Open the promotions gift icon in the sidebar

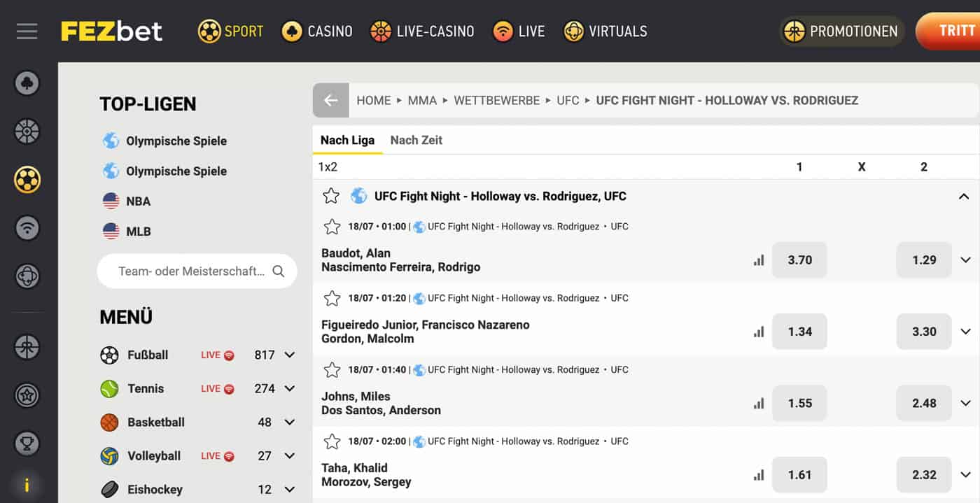click(27, 347)
